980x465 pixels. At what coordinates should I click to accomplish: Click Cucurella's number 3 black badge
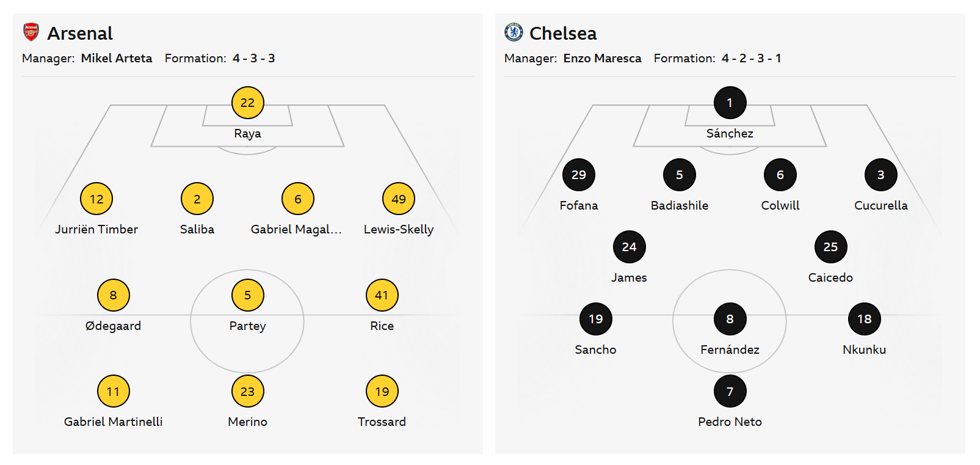pyautogui.click(x=880, y=175)
